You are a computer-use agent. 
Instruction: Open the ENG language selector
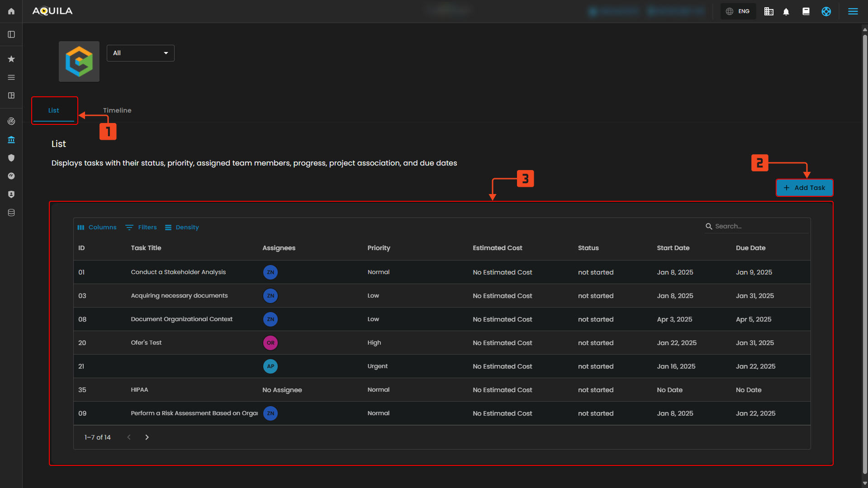point(738,11)
